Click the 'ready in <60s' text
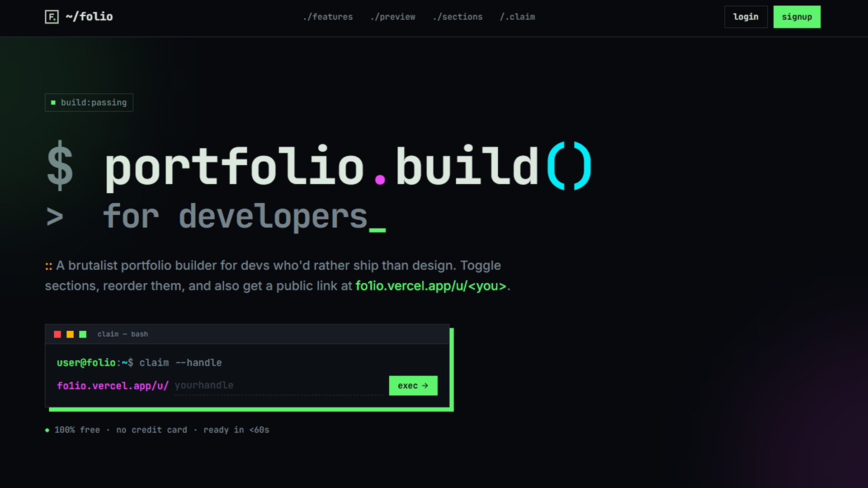The width and height of the screenshot is (868, 488). tap(236, 430)
